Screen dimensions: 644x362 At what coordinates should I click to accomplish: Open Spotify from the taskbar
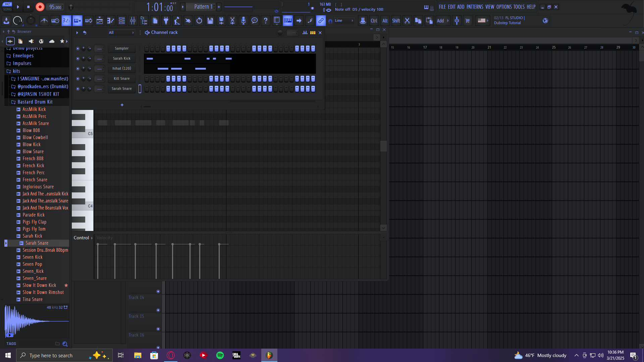220,355
